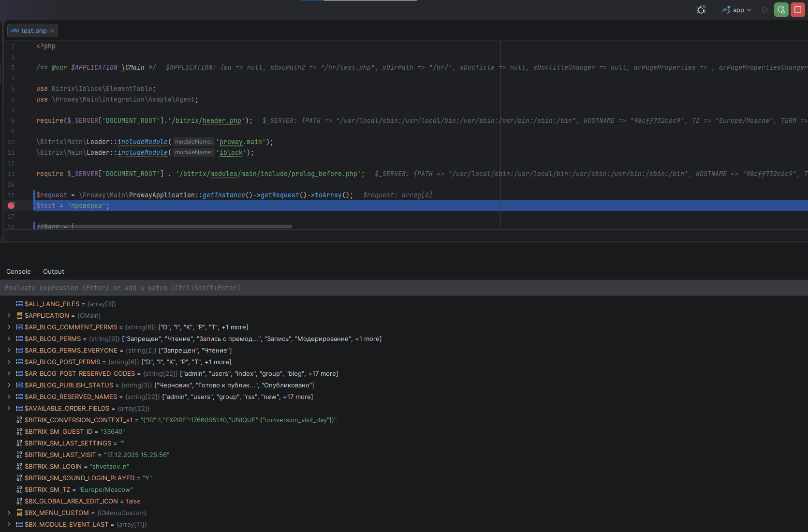Restart the debug session with green button

tap(781, 10)
